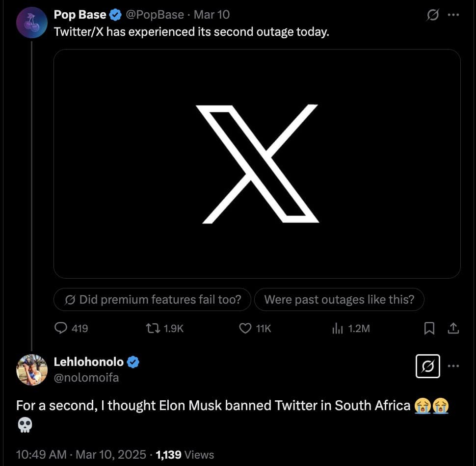Open the X logo image attachment
The width and height of the screenshot is (476, 466).
[x=257, y=163]
